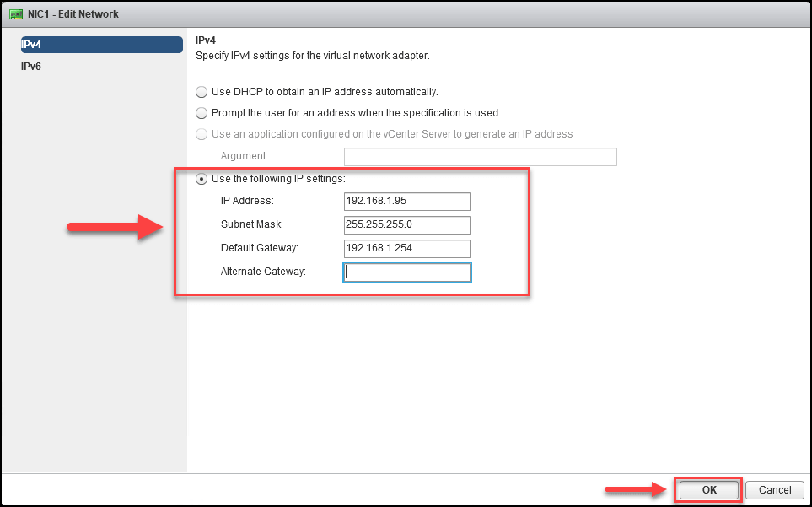
Task: Click the Subnet Mask field
Action: (407, 225)
